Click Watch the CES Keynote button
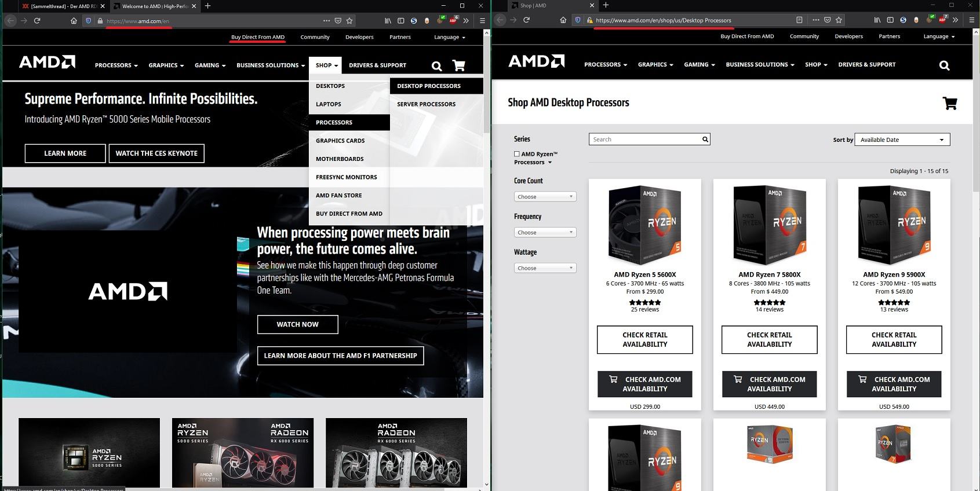 coord(156,153)
